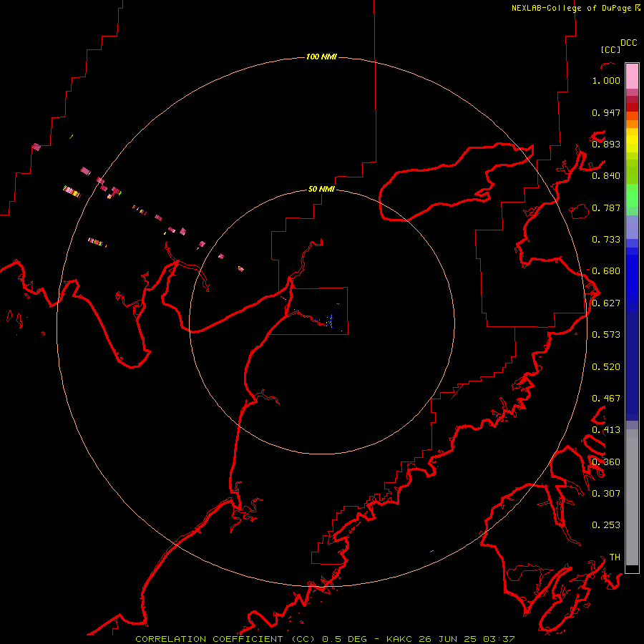Viewport: 644px width, 644px height.
Task: Select the 100 NMI range ring label
Action: pos(321,57)
